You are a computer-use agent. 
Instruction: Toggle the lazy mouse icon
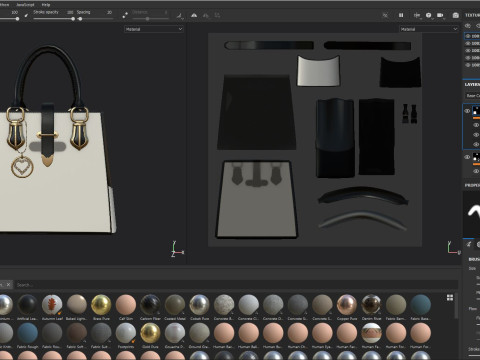coord(125,15)
